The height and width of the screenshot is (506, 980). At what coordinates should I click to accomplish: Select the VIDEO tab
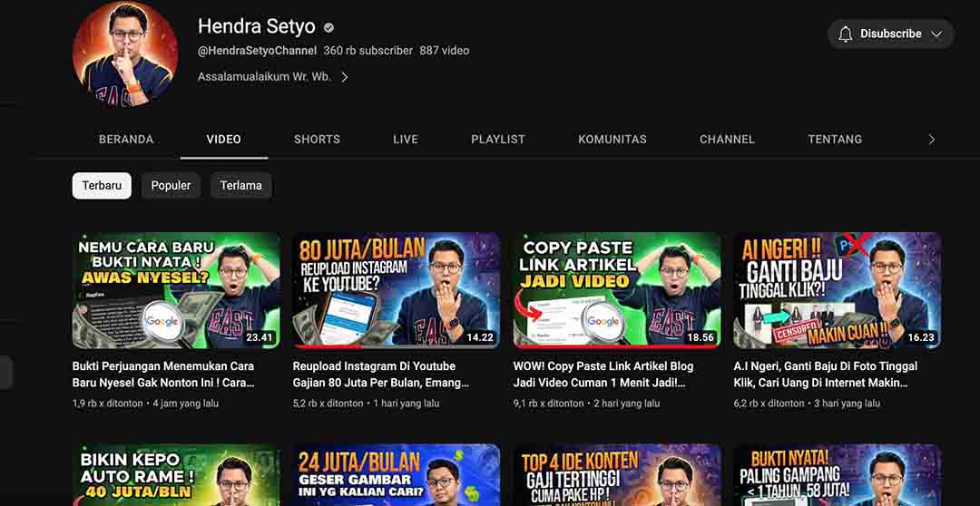coord(224,140)
